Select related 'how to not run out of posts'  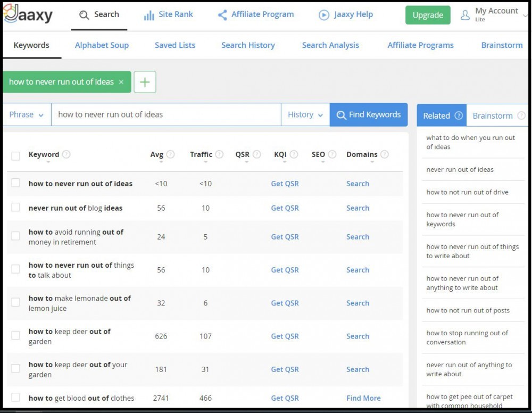[x=468, y=310]
